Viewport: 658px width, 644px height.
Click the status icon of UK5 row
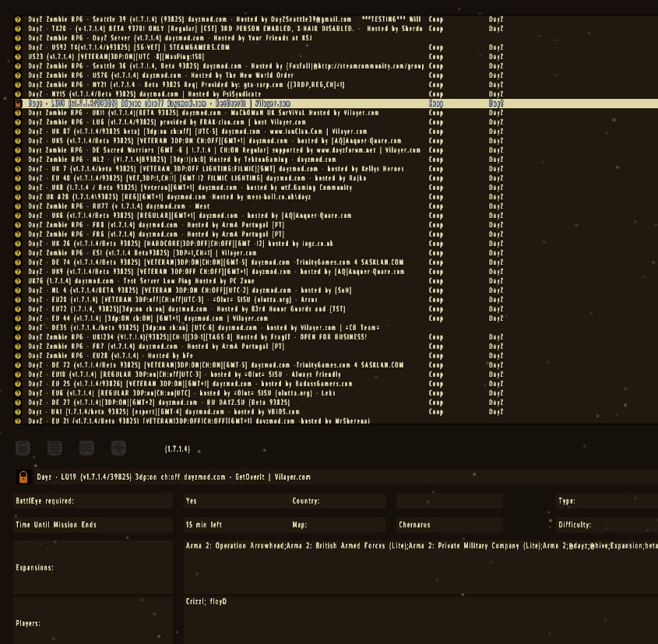(x=18, y=141)
